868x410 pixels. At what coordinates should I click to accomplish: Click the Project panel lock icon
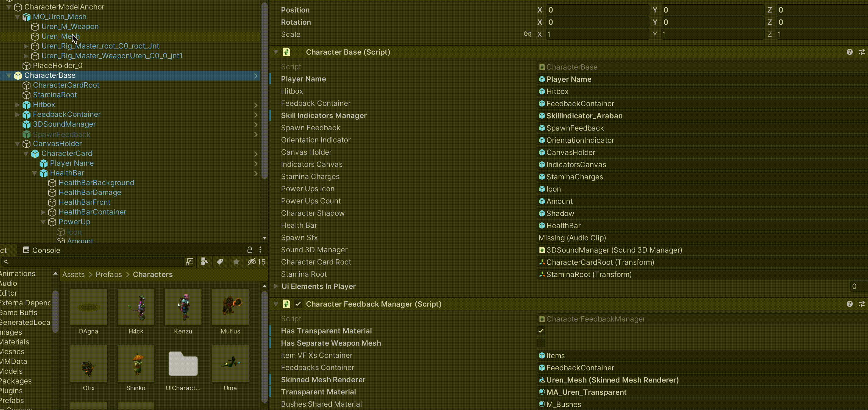pyautogui.click(x=250, y=250)
